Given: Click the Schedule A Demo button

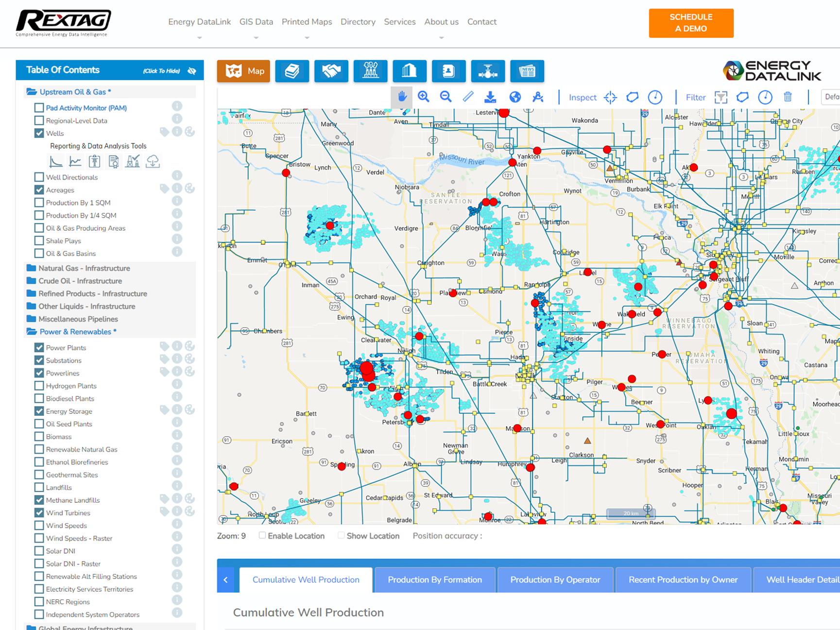Looking at the screenshot, I should click(x=691, y=23).
